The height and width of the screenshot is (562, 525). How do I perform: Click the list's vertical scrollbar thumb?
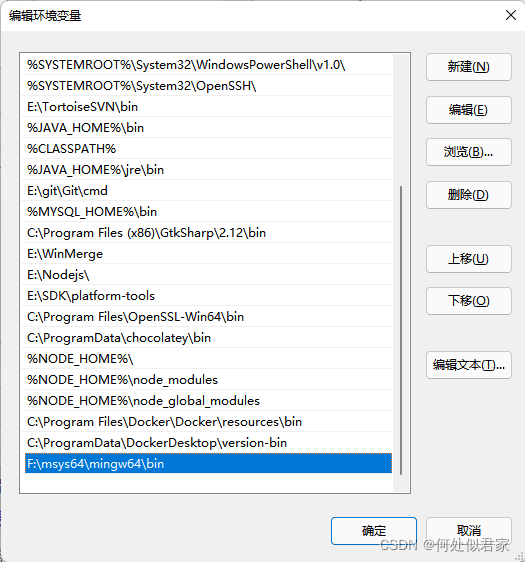click(x=401, y=330)
